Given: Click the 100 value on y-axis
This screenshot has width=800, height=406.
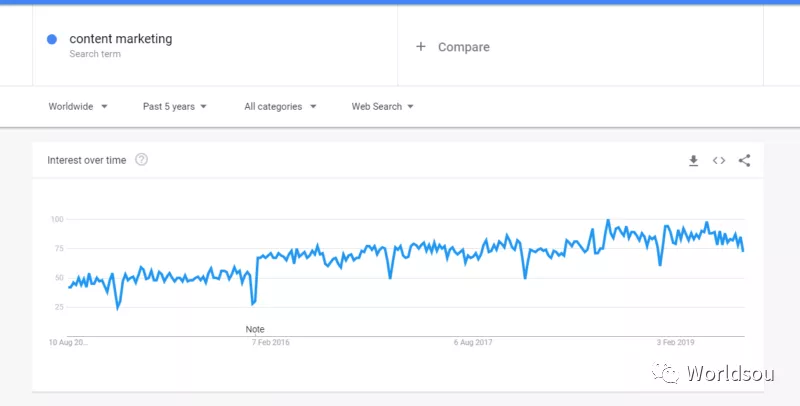Looking at the screenshot, I should tap(57, 219).
